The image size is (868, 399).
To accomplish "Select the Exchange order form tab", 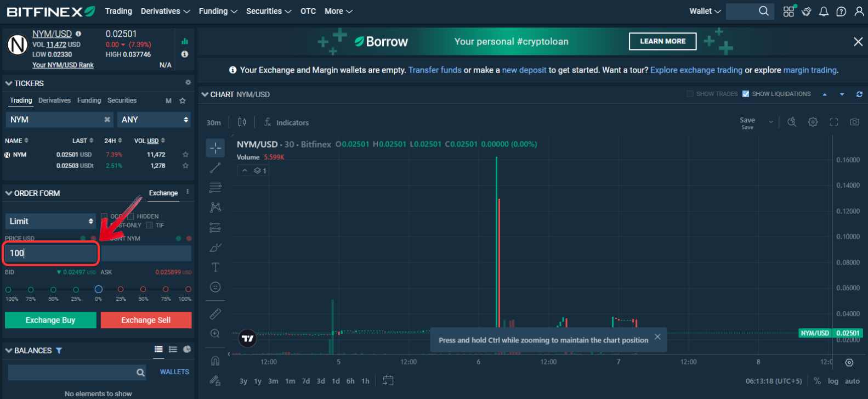I will pos(163,193).
